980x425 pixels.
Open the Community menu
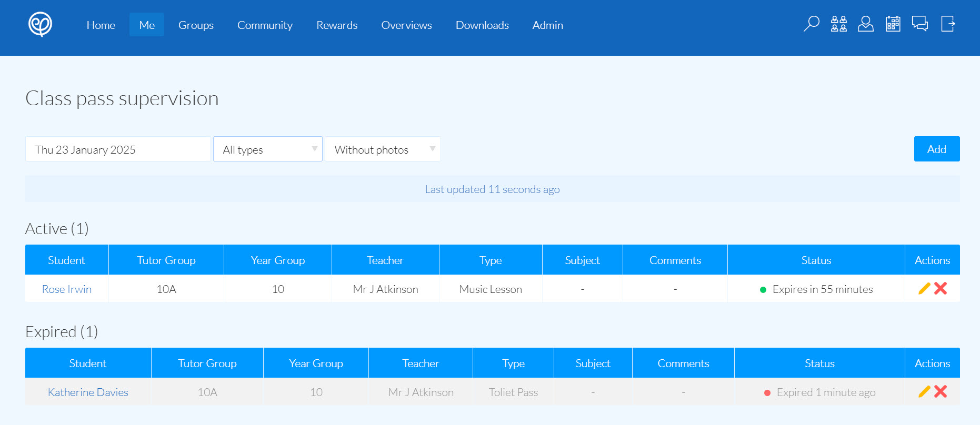(x=265, y=25)
